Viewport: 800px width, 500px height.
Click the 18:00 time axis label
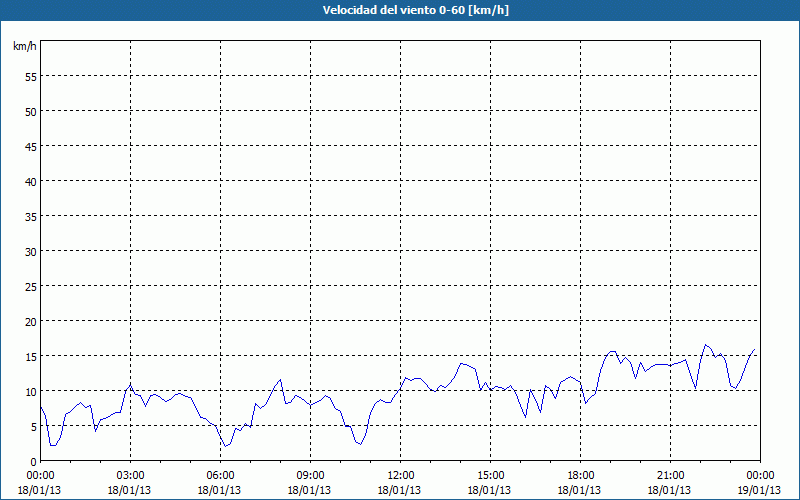pyautogui.click(x=581, y=476)
